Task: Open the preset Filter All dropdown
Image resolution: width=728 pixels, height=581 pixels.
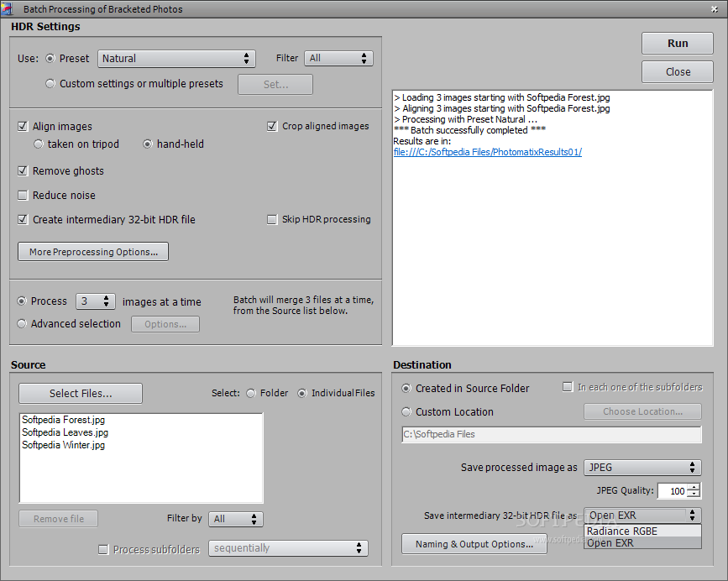Action: pos(338,58)
